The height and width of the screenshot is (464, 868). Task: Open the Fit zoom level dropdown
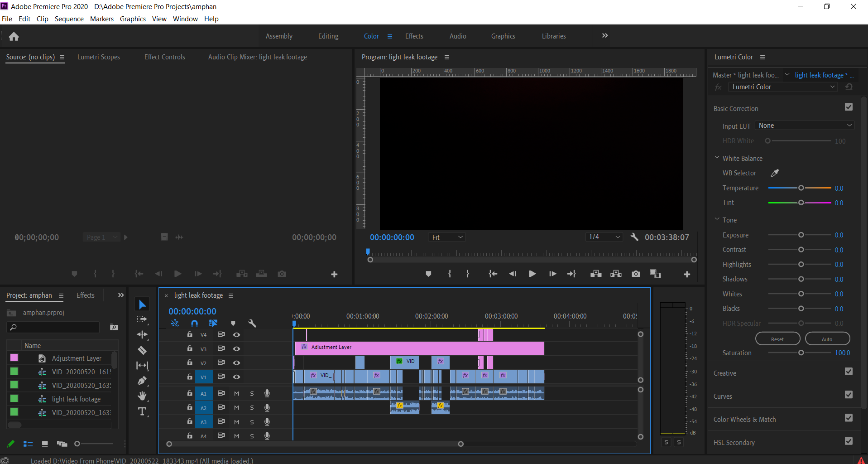[x=447, y=237]
